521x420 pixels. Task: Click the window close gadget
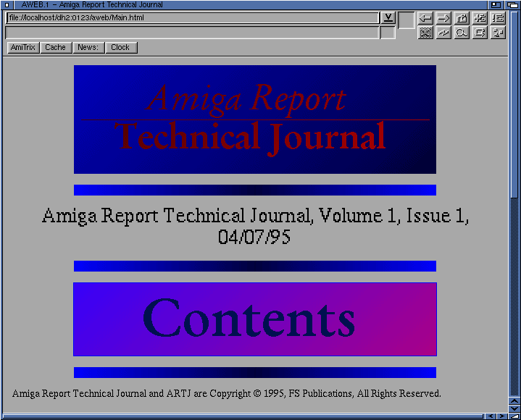pos(7,4)
